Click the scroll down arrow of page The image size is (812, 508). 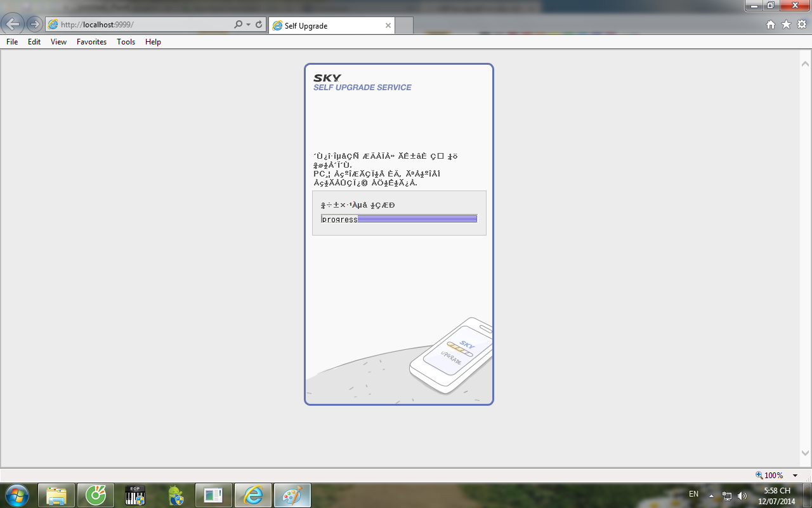[805, 453]
